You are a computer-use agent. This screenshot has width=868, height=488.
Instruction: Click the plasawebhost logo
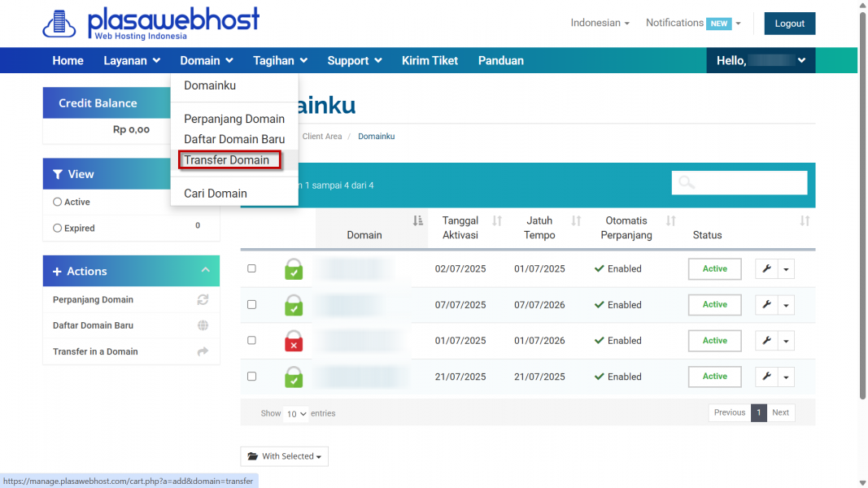pos(151,23)
